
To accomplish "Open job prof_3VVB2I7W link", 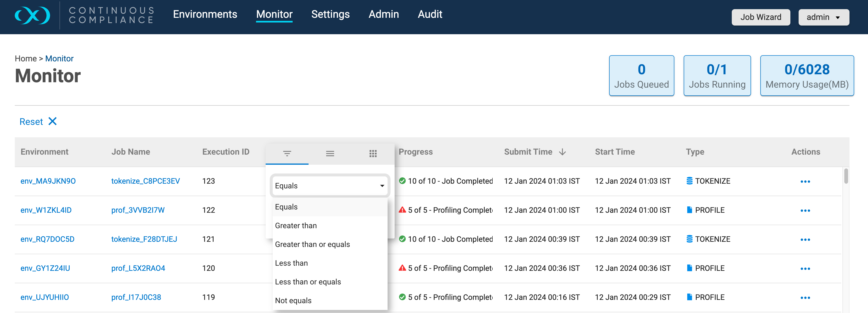I will pos(138,210).
